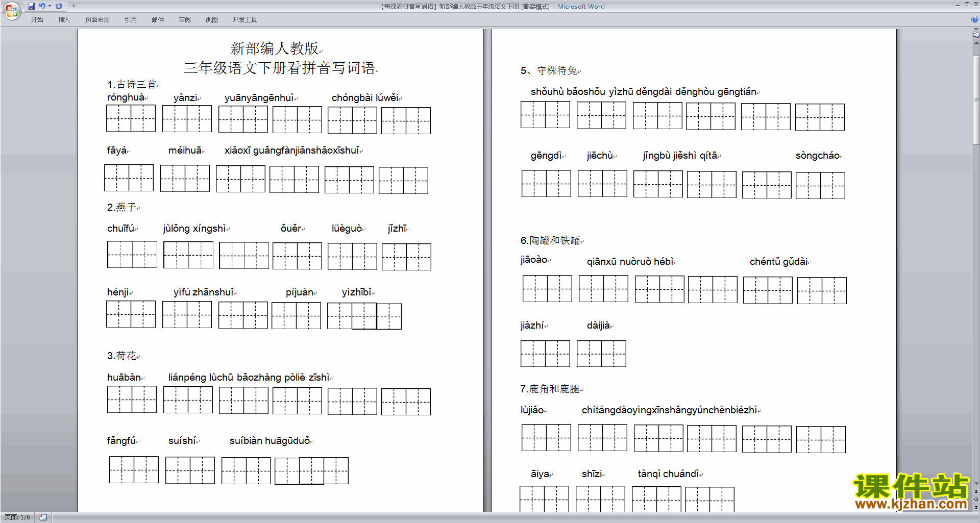
Task: Click the pinyin word chuīfú
Action: tap(121, 229)
